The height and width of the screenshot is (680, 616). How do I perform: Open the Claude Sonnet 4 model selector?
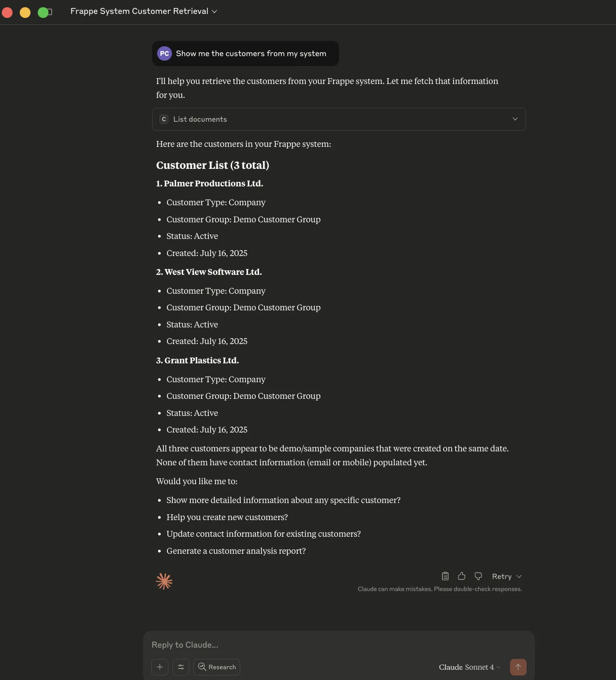469,667
